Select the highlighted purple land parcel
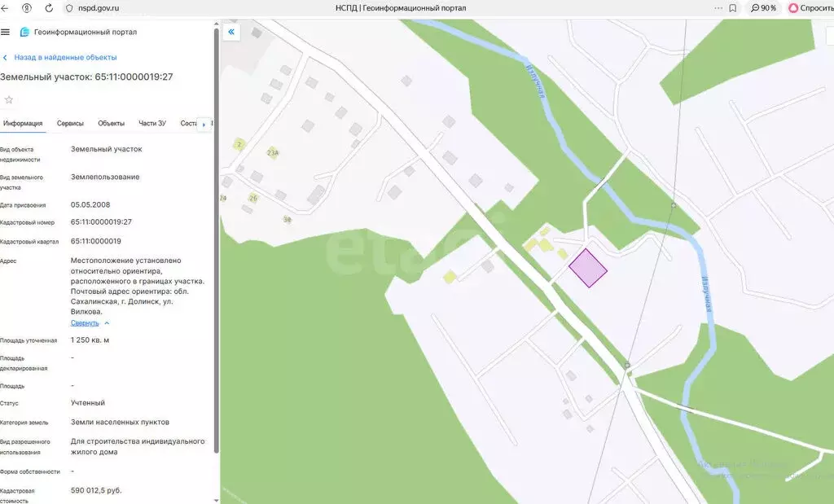 [x=587, y=268]
